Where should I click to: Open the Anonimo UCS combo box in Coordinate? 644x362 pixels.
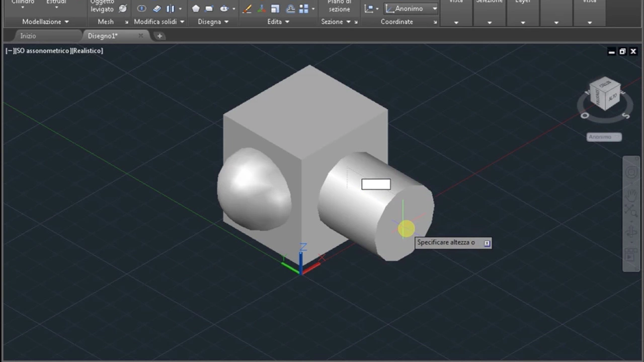[411, 9]
